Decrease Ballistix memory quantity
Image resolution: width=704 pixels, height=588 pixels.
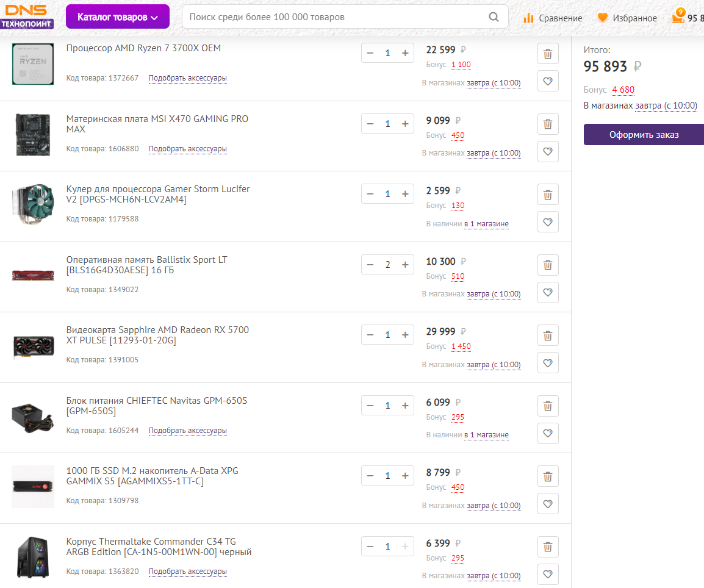click(370, 265)
